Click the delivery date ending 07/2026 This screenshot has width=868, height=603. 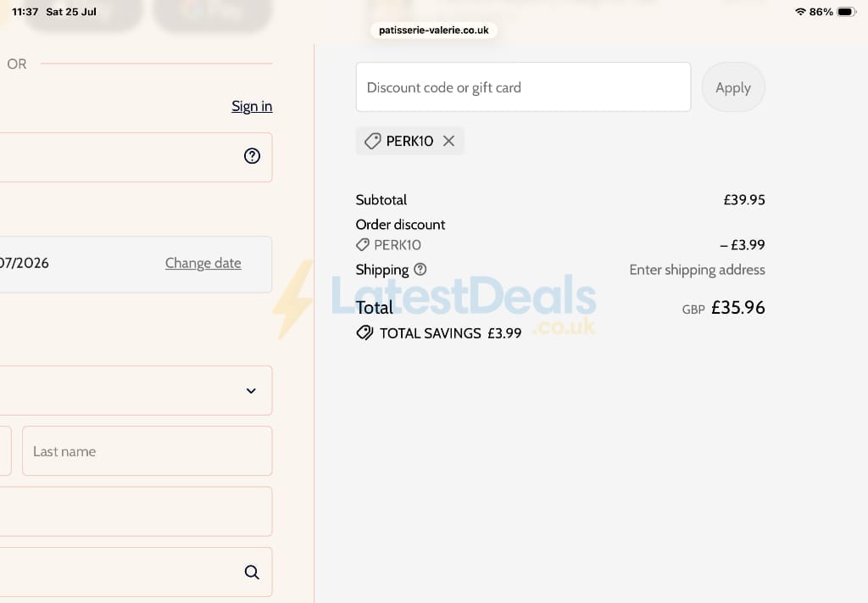tap(25, 263)
